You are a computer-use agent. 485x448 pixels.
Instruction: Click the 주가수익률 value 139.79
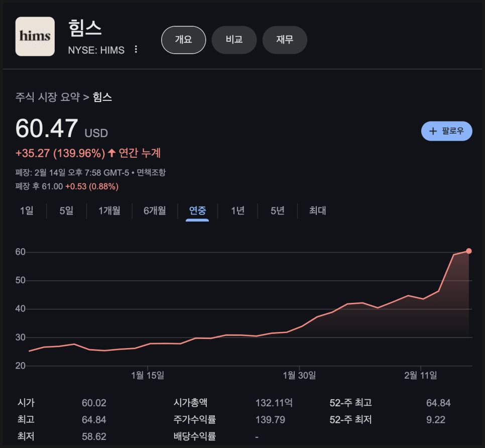[270, 420]
